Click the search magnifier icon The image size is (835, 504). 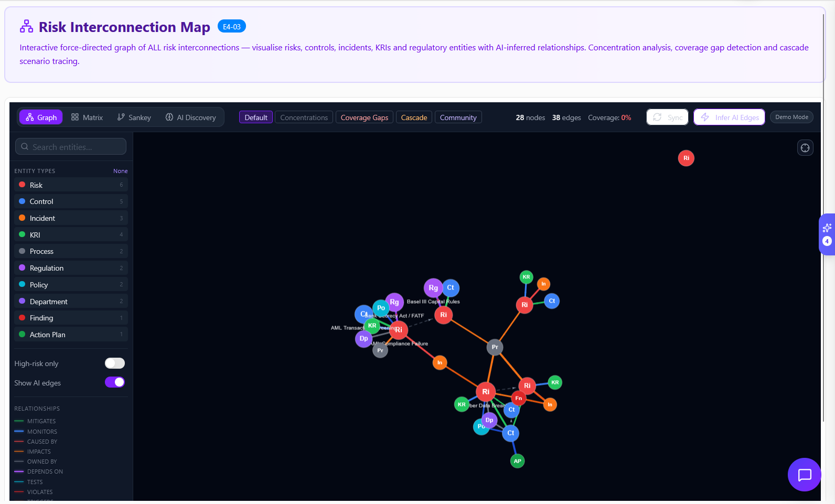tap(25, 147)
